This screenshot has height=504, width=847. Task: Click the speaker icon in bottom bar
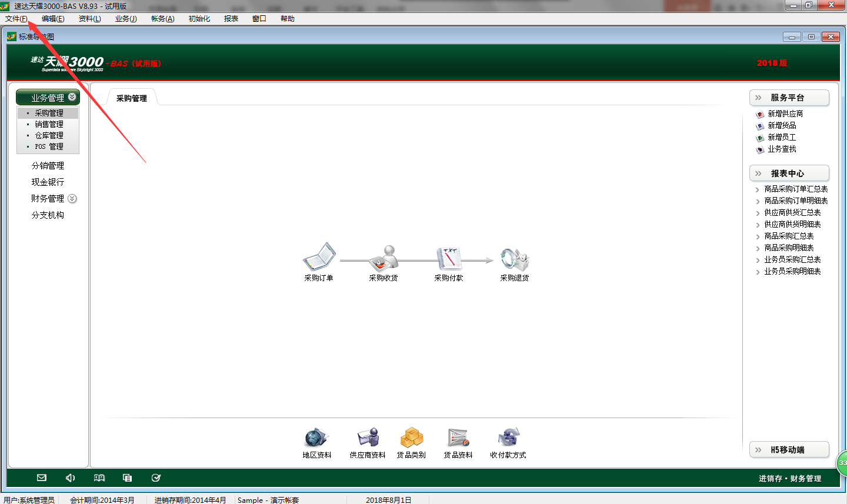[71, 478]
